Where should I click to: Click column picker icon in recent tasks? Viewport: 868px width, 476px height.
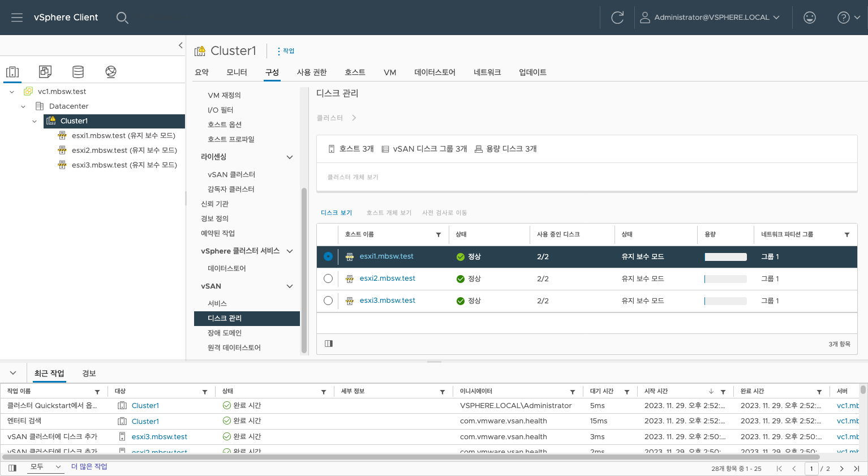pos(12,468)
